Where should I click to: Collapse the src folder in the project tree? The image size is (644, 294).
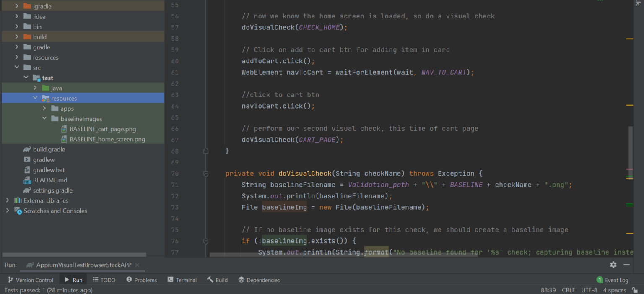click(17, 67)
